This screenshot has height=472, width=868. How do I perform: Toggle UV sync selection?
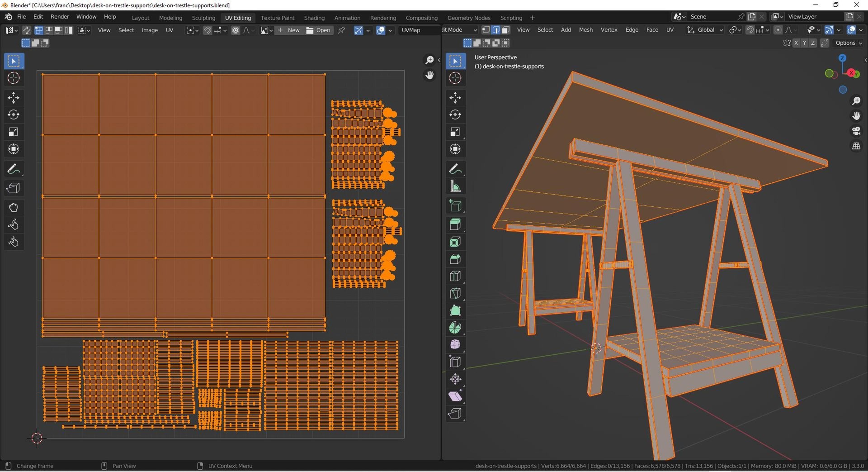27,30
